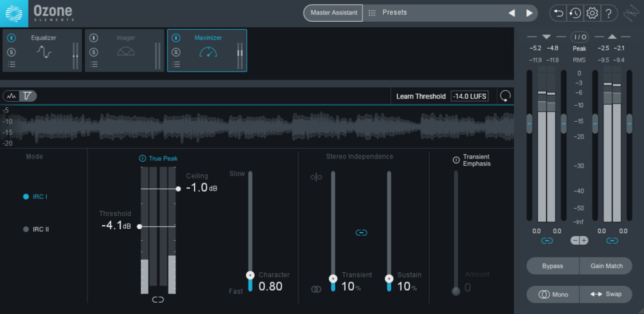This screenshot has width=644, height=314.
Task: Click the Sustain stereo independence slider handle
Action: pos(389,279)
